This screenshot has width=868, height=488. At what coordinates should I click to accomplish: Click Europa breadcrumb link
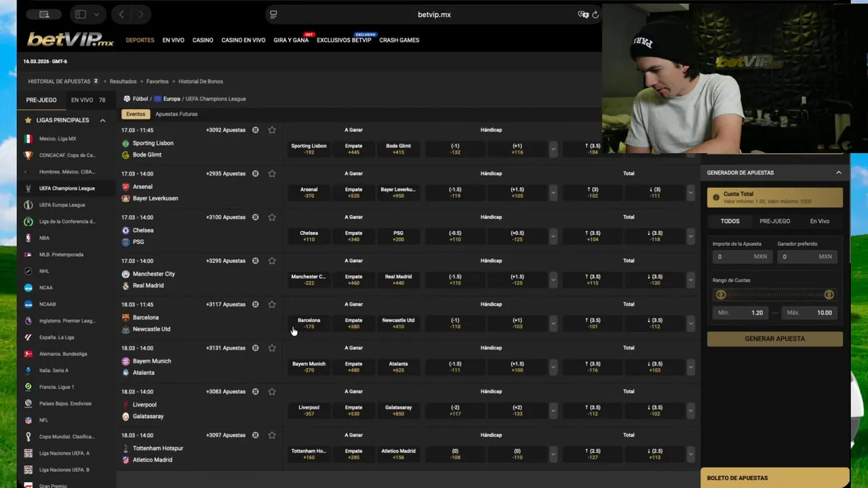[172, 99]
